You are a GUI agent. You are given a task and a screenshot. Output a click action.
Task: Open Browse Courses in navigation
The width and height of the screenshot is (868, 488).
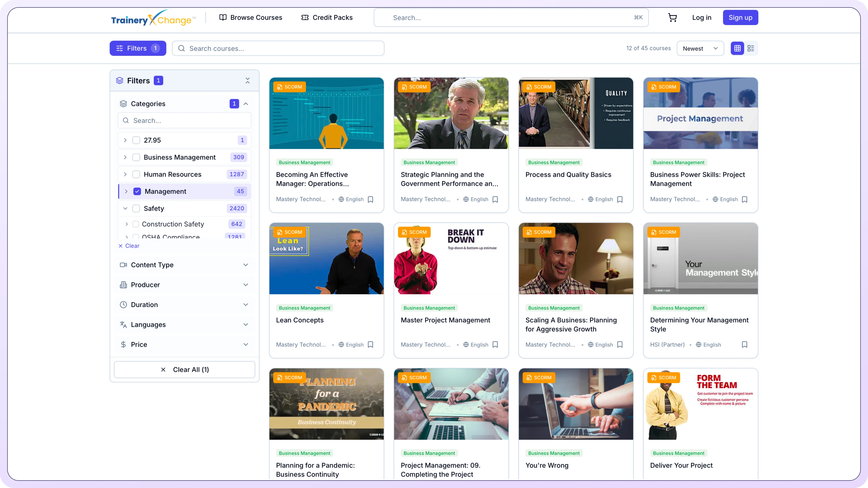tap(251, 18)
